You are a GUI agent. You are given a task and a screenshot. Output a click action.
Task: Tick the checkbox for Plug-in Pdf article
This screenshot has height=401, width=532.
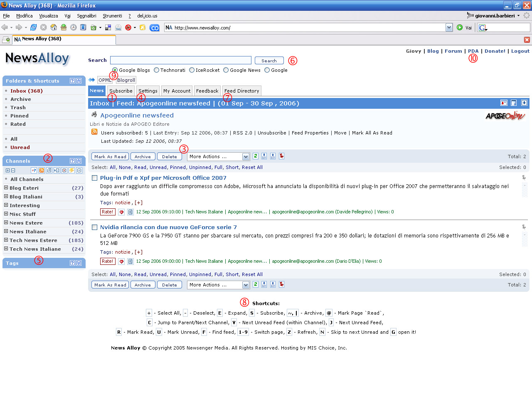[x=94, y=178]
